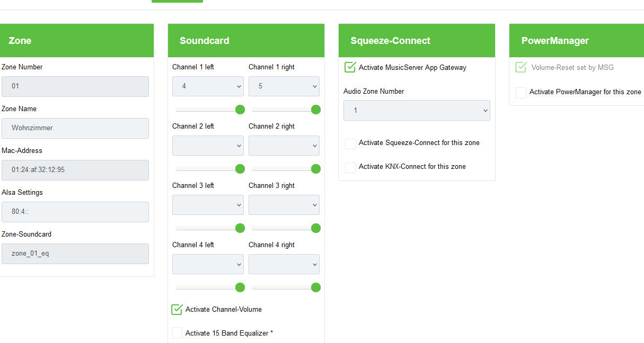644x343 pixels.
Task: Open Channel 2 left dropdown
Action: click(208, 146)
